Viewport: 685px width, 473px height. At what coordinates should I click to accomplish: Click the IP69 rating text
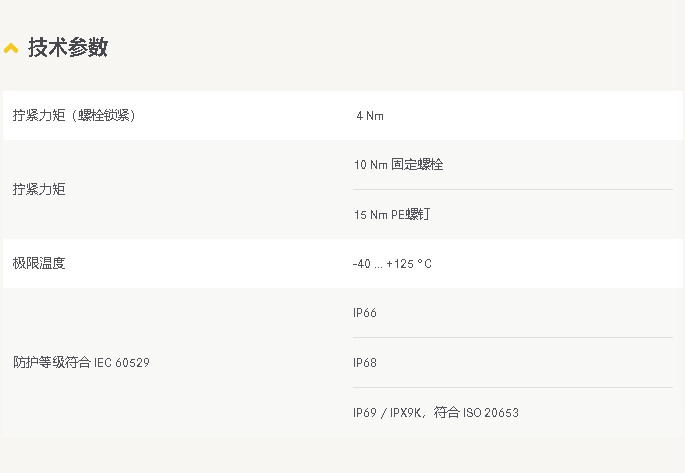click(x=365, y=412)
